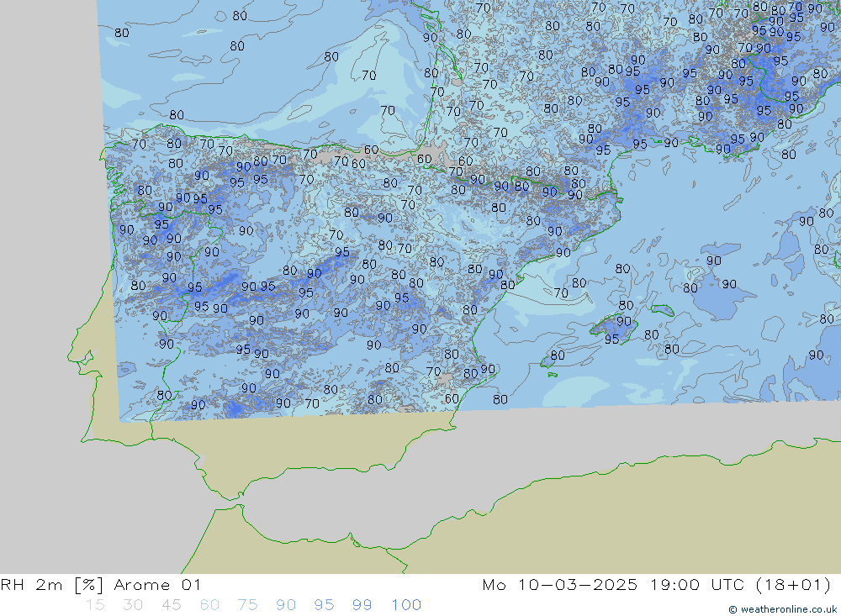The image size is (841, 616).
Task: Click the date 'Mo 10-03-2025 19:00 UTC (18+01)'
Action: click(x=657, y=584)
